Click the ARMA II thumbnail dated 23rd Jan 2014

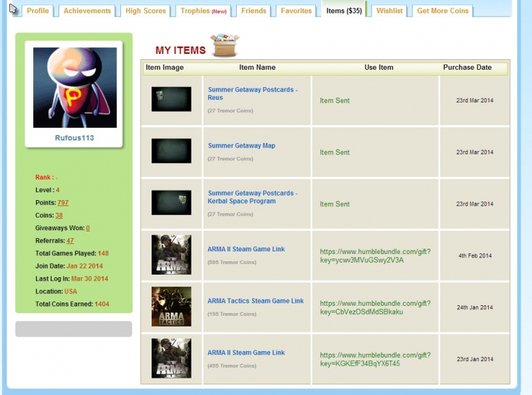point(172,358)
